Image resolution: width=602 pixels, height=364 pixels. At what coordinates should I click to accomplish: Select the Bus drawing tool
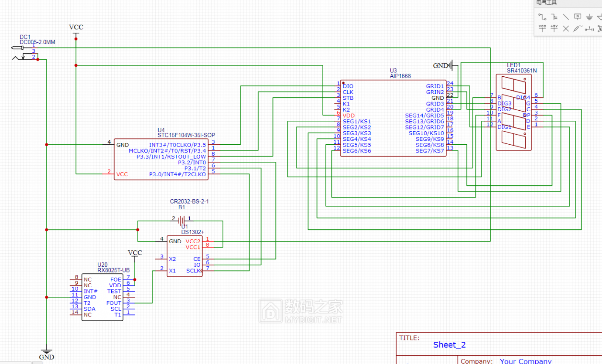pos(554,17)
